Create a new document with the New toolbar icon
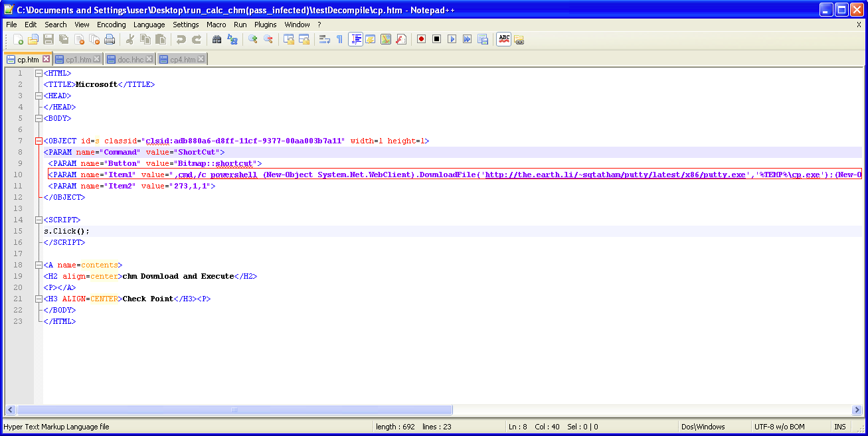Viewport: 868px width, 436px height. [x=18, y=39]
